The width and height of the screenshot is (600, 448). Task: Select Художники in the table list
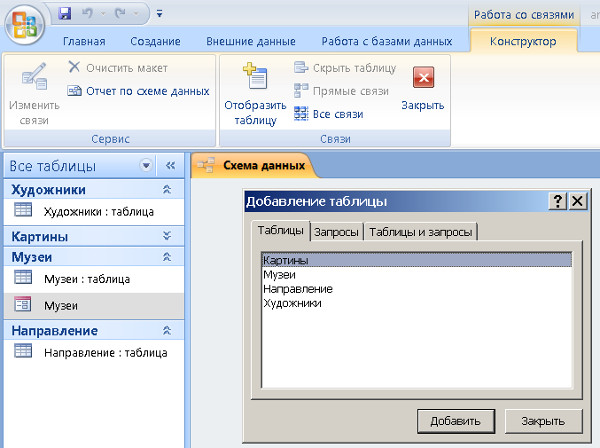click(x=292, y=302)
